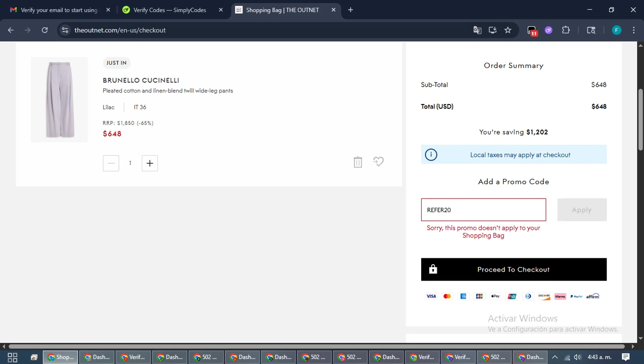Open the purple round extension icon
The image size is (644, 364).
click(x=549, y=30)
